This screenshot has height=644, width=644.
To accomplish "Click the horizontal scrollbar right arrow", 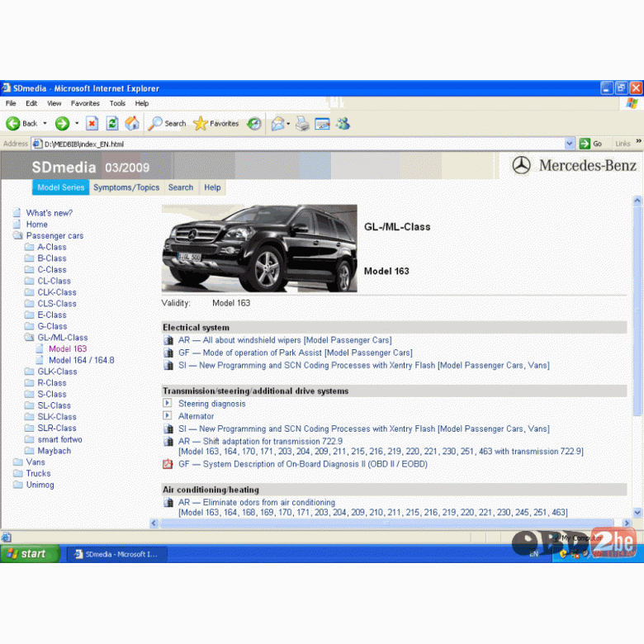I will [x=627, y=523].
